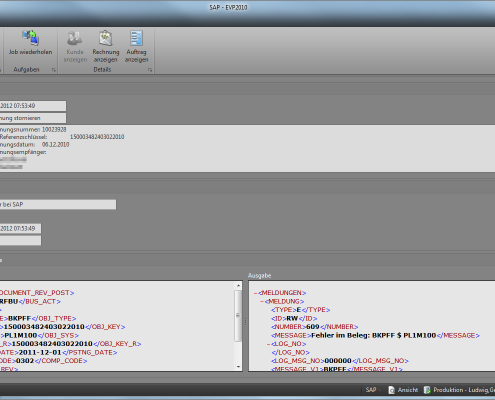Click the splitter between input and Ausgabe
This screenshot has height=400, width=495.
pos(245,322)
